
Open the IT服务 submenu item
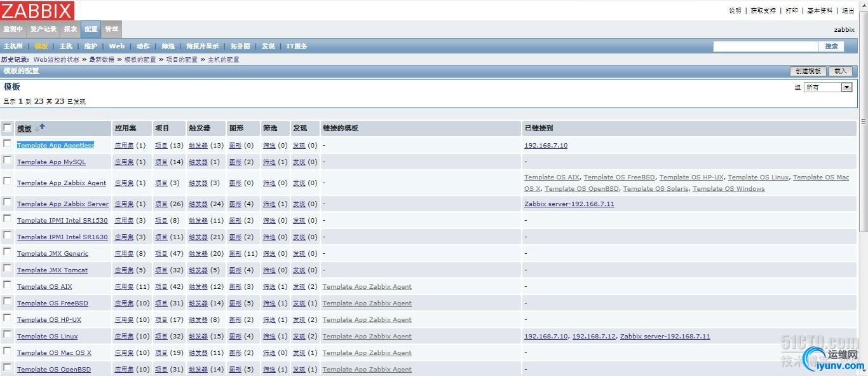297,46
